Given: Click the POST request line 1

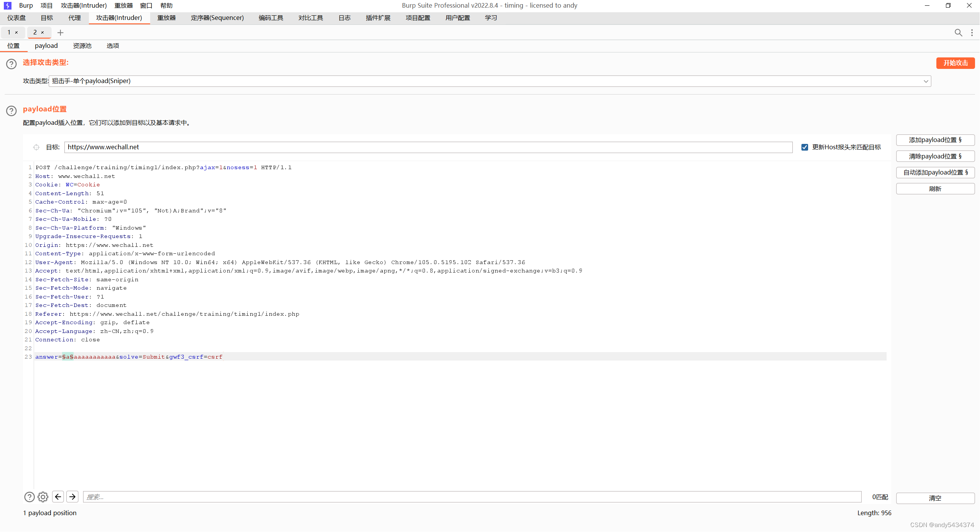Looking at the screenshot, I should click(163, 167).
